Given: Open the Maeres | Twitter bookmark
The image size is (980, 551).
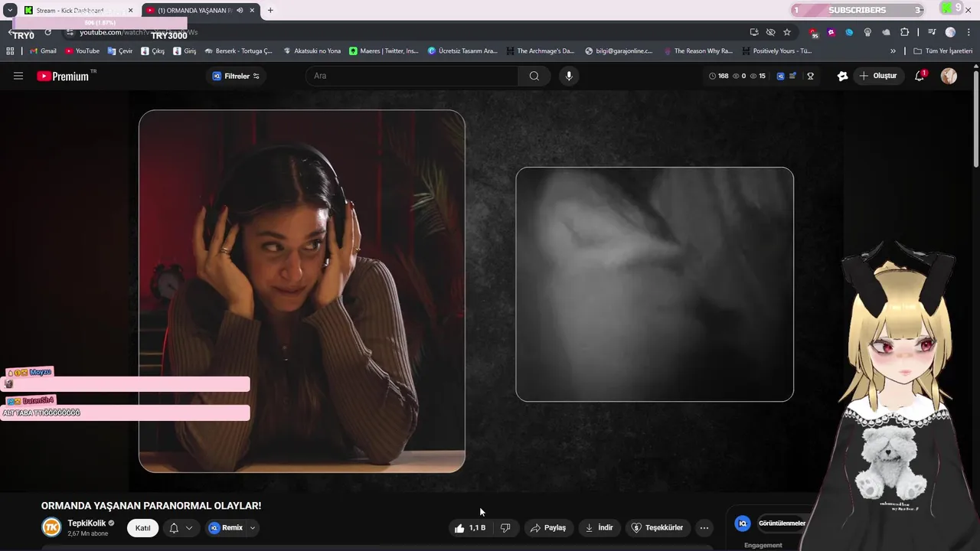Looking at the screenshot, I should 384,51.
